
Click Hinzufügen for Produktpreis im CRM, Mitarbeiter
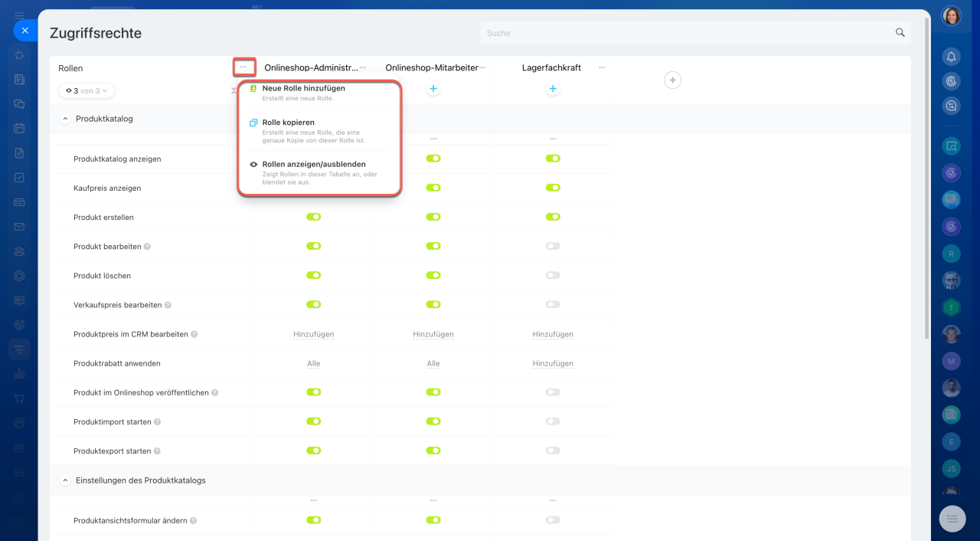pos(433,334)
